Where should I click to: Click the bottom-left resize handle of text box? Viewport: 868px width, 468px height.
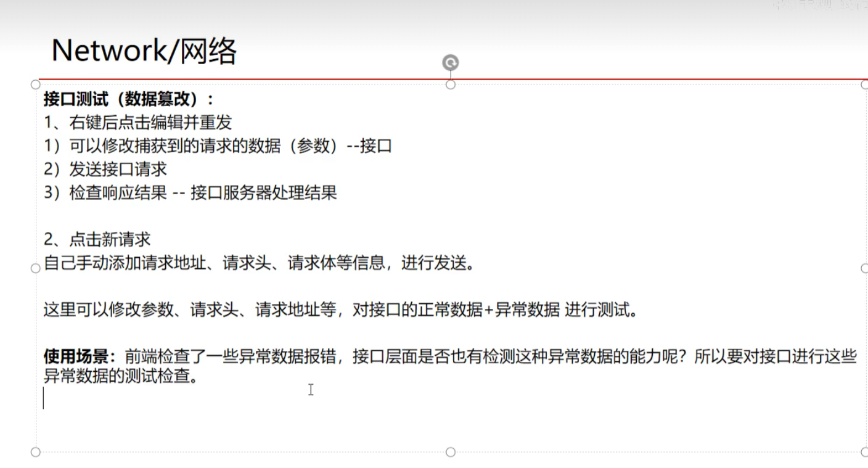click(x=36, y=452)
